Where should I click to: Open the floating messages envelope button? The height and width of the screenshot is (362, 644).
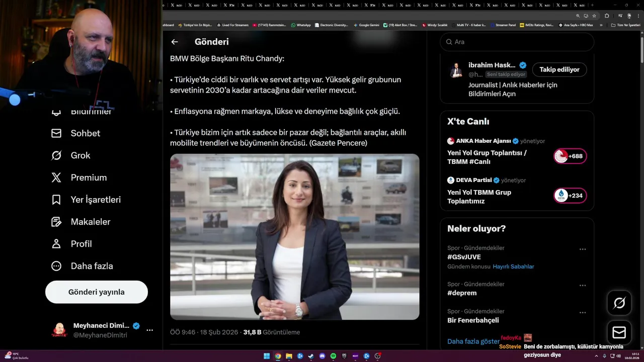click(619, 333)
